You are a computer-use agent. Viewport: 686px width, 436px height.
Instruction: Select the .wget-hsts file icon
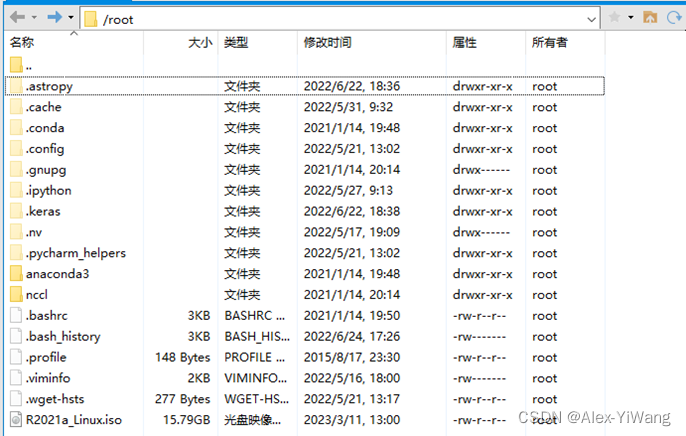coord(16,398)
